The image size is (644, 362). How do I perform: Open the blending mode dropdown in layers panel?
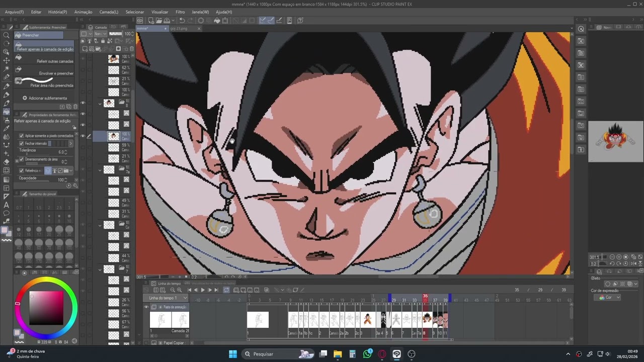pyautogui.click(x=100, y=34)
